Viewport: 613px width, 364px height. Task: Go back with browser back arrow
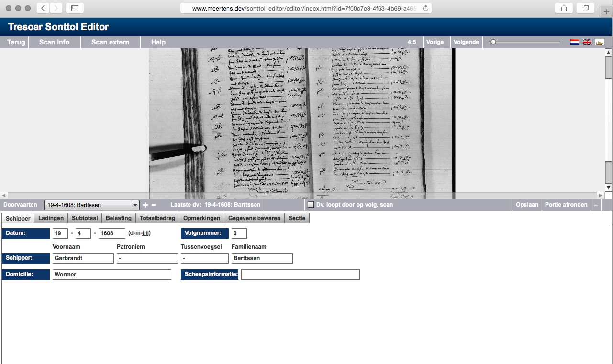(x=43, y=8)
